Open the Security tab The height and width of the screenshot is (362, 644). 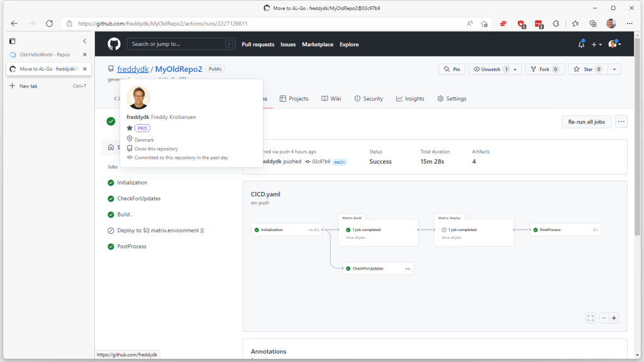point(369,99)
